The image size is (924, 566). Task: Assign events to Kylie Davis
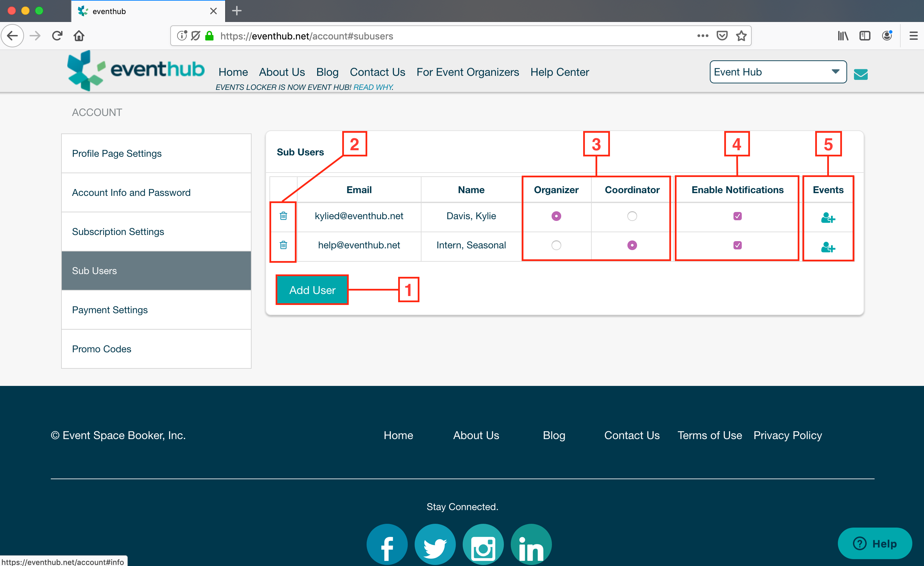tap(828, 218)
